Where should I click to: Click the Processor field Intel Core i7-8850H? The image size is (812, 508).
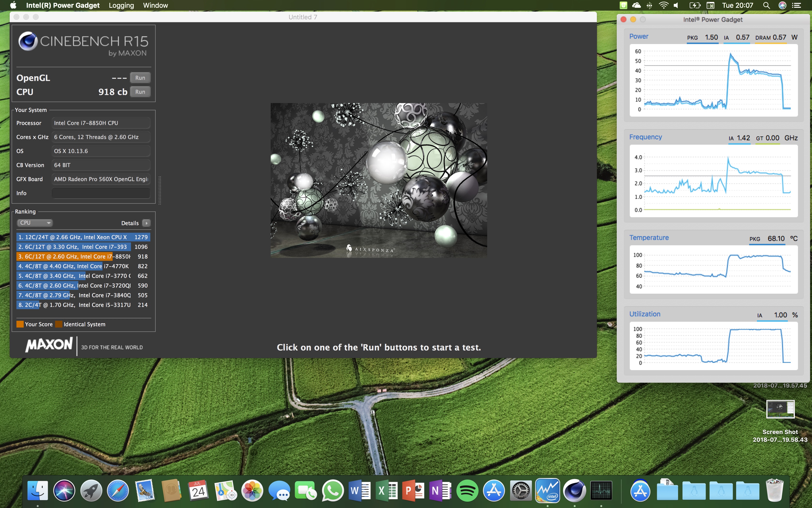101,123
